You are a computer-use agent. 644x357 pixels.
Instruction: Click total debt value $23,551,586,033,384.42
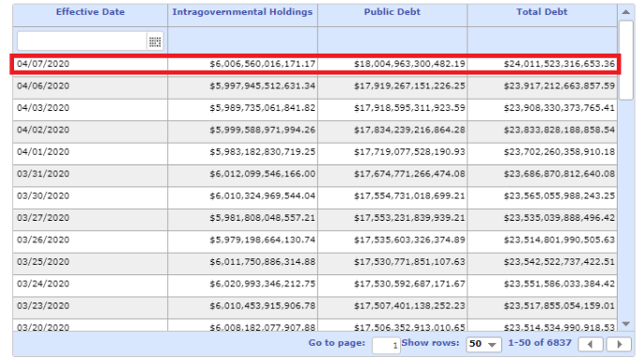(x=560, y=284)
